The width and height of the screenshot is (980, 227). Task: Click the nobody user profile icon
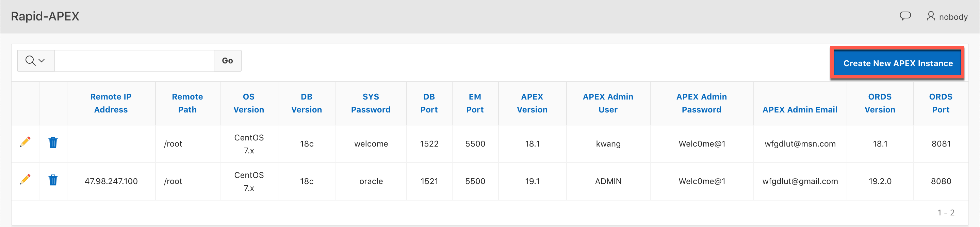tap(930, 16)
